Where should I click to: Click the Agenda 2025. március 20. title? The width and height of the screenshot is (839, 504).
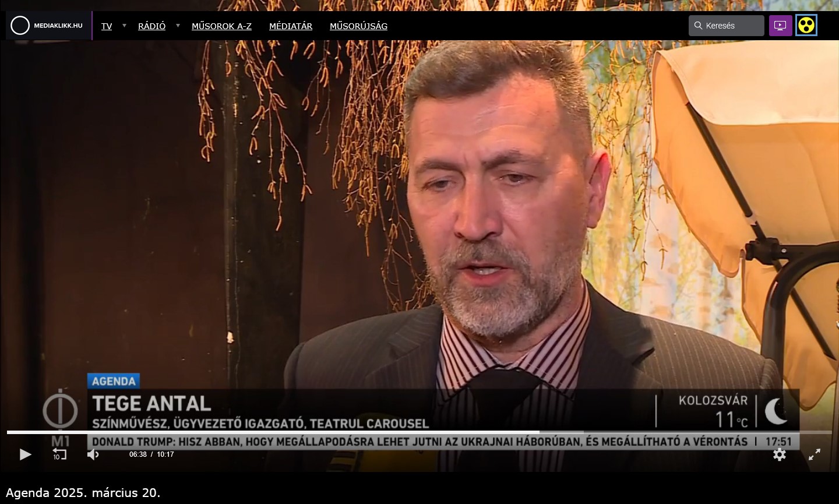click(83, 493)
